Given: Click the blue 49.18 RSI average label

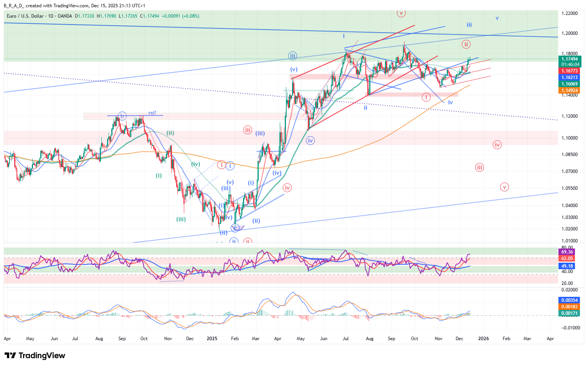Looking at the screenshot, I should point(567,266).
